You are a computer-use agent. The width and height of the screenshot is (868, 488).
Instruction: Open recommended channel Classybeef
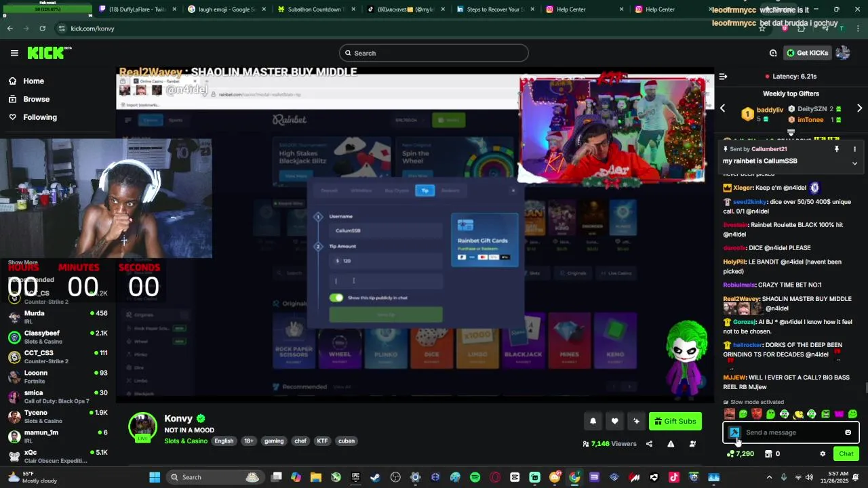point(58,337)
